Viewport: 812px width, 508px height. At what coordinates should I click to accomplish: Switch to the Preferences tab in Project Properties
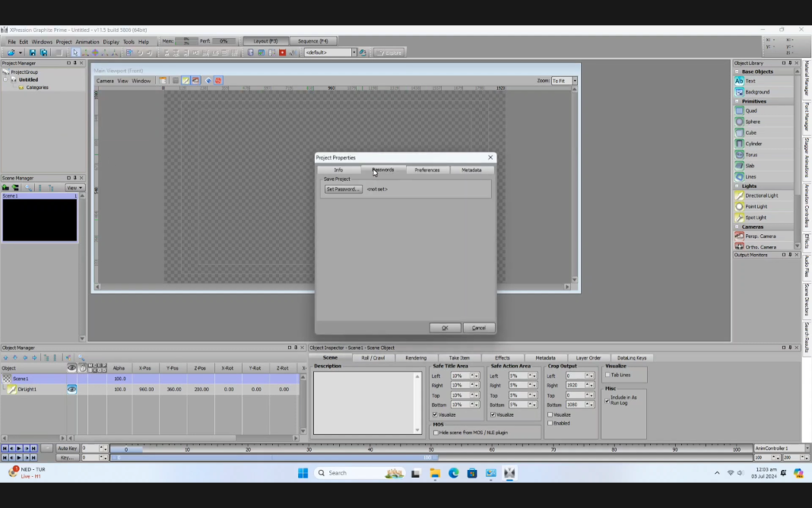tap(427, 170)
